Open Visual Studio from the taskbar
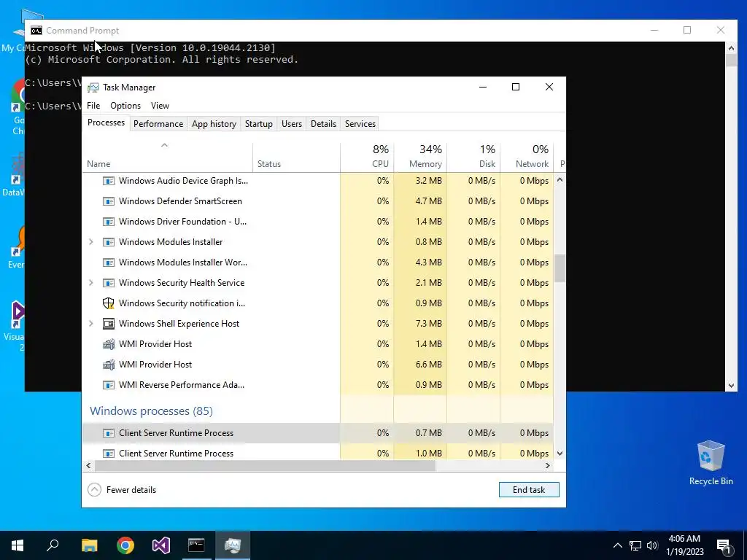 [161, 545]
